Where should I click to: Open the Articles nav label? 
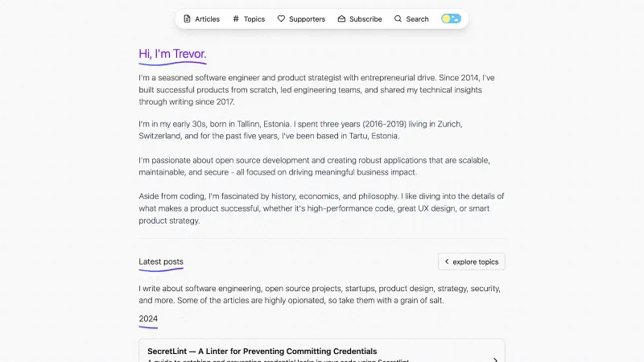(207, 19)
